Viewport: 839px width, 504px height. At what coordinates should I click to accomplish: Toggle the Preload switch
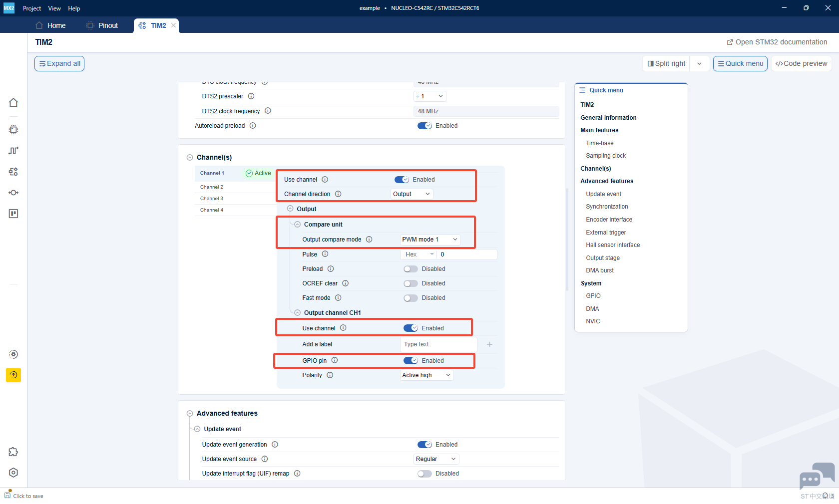pos(411,269)
